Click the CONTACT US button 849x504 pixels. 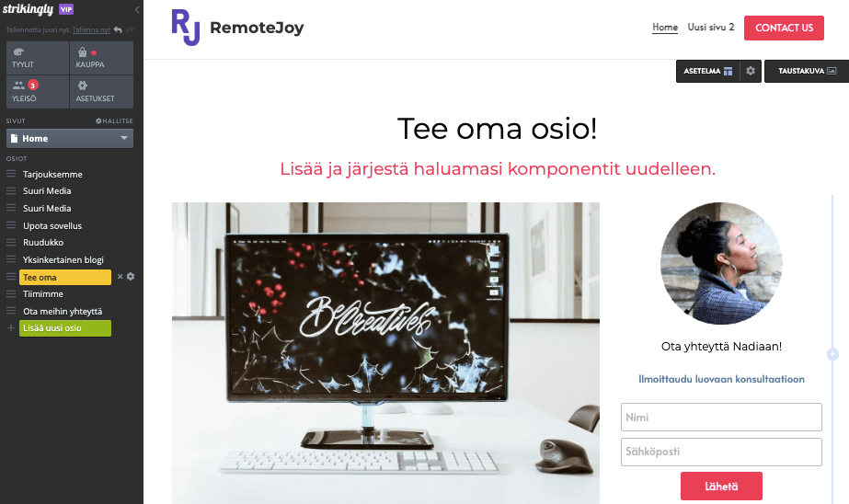tap(784, 28)
